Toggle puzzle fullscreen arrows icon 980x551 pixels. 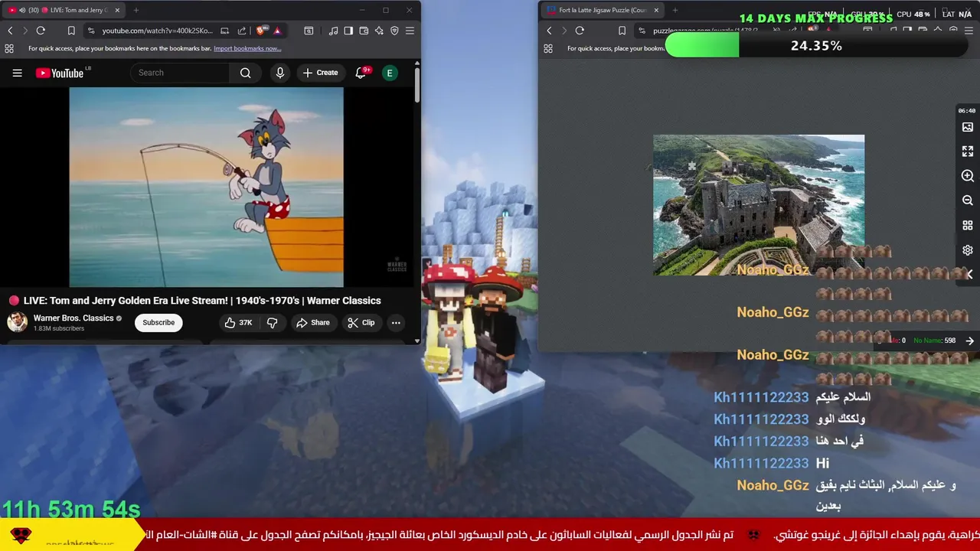point(968,152)
